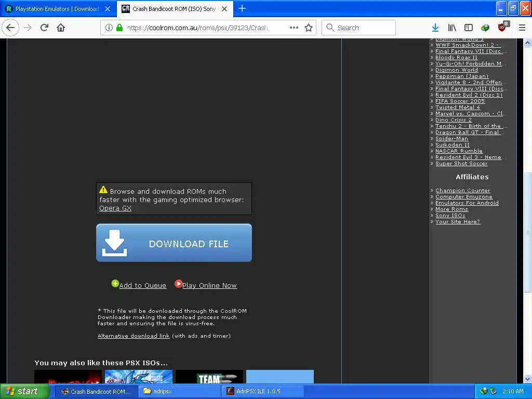Bookmark this page with the star
The image size is (532, 399).
coord(309,28)
